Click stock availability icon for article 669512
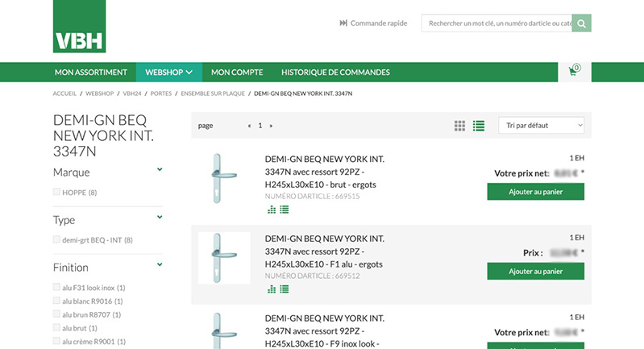Image resolution: width=644 pixels, height=349 pixels. click(272, 289)
